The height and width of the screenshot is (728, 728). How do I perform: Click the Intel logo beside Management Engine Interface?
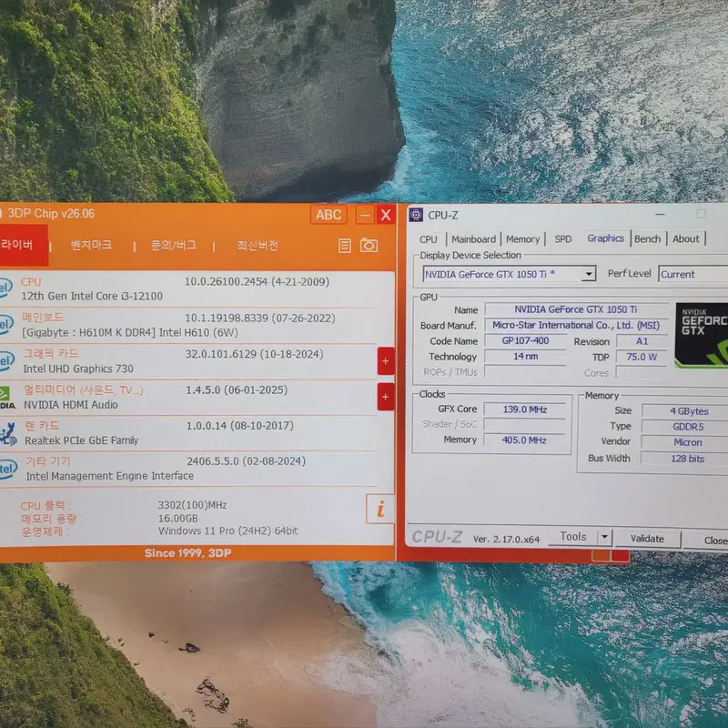(x=8, y=469)
